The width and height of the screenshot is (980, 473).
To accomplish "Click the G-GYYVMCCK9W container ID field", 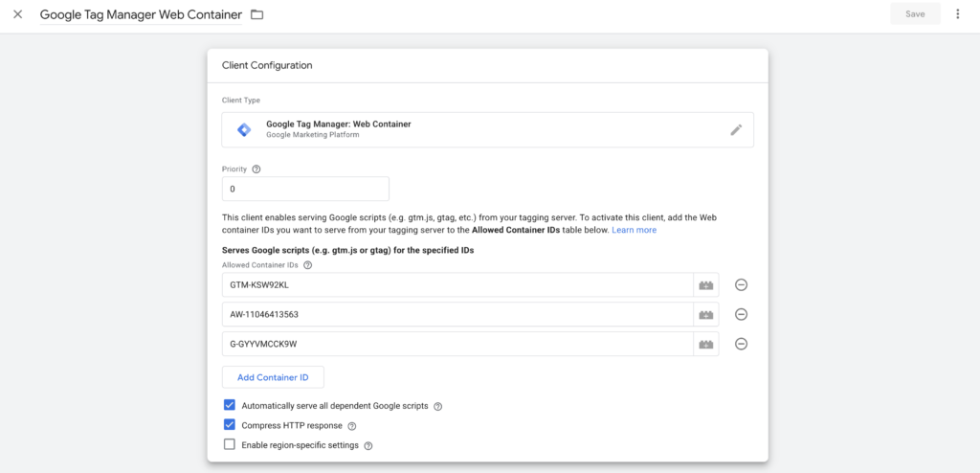I will 457,344.
